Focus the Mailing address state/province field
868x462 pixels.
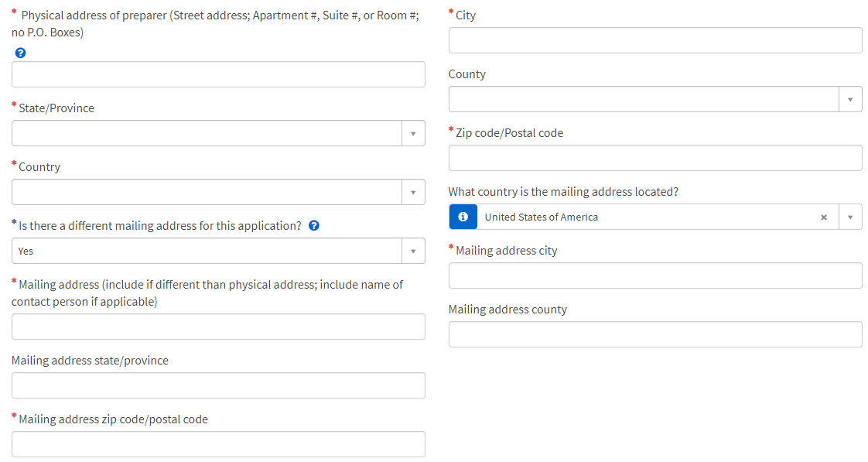[218, 385]
